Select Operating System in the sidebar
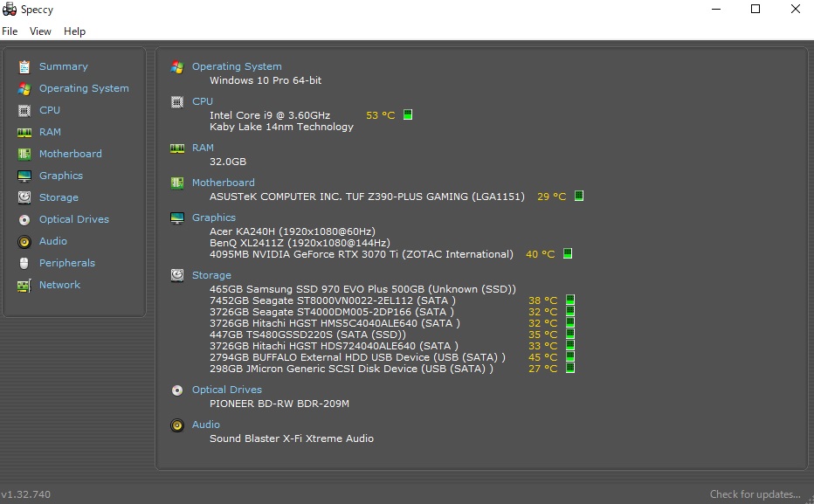 [84, 88]
